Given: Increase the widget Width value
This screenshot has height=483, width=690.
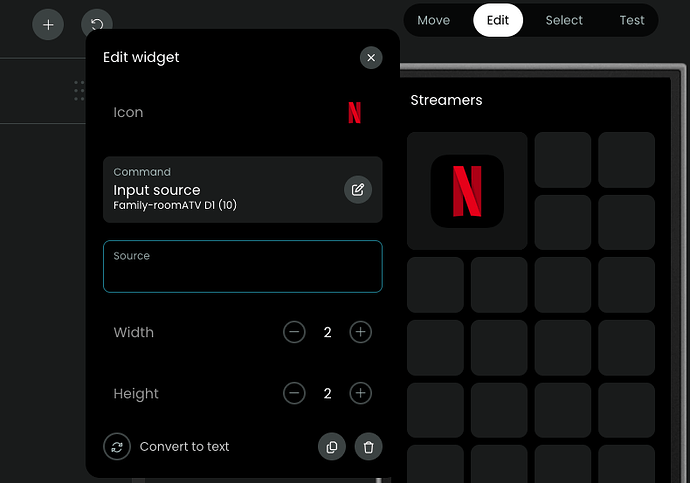Looking at the screenshot, I should pos(360,332).
